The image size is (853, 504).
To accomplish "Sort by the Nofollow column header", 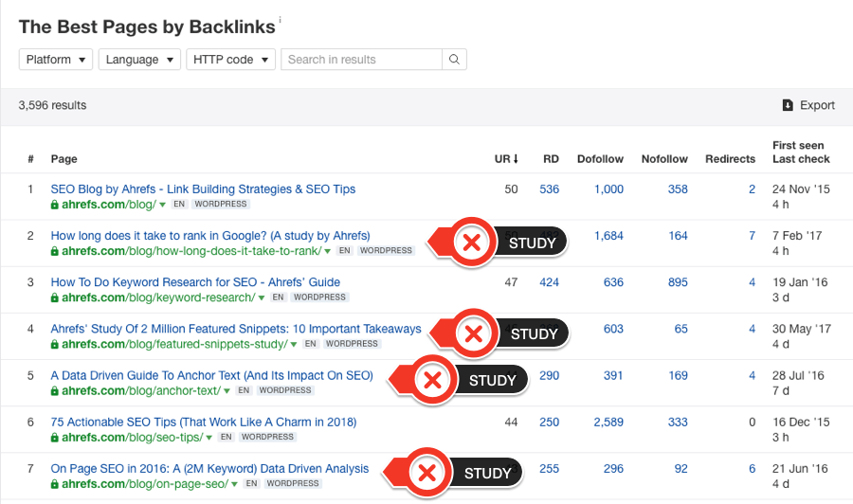I will click(x=664, y=159).
